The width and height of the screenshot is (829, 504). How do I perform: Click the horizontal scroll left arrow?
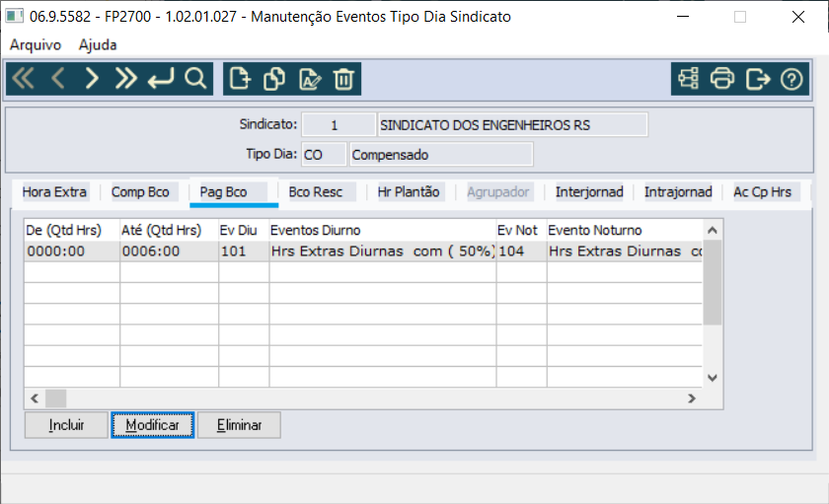[x=35, y=398]
